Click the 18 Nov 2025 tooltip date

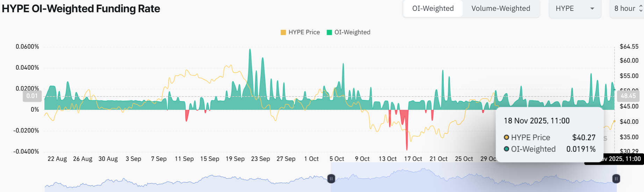(536, 121)
